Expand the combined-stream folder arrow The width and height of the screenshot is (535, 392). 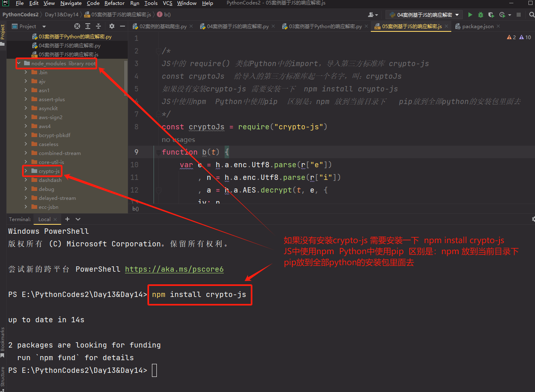pyautogui.click(x=26, y=153)
